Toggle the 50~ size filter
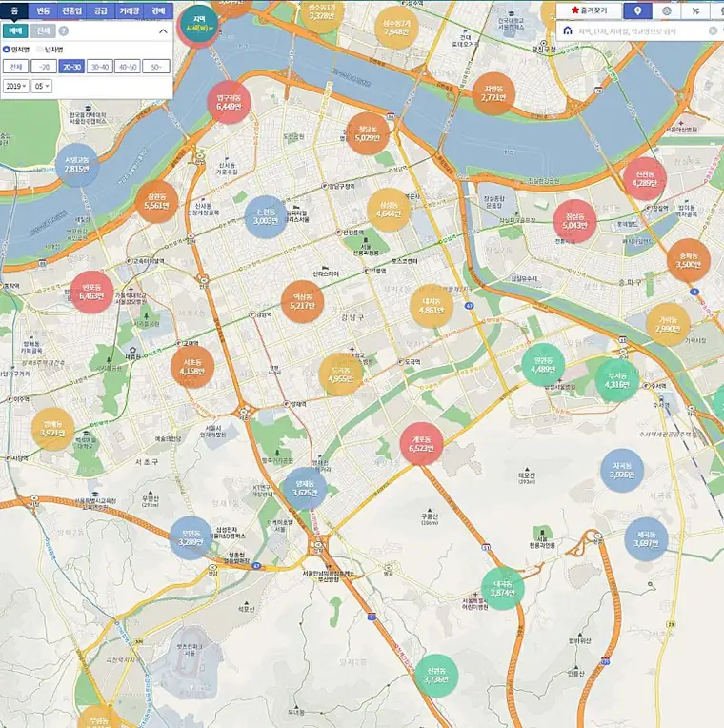Image resolution: width=724 pixels, height=728 pixels. 156,67
